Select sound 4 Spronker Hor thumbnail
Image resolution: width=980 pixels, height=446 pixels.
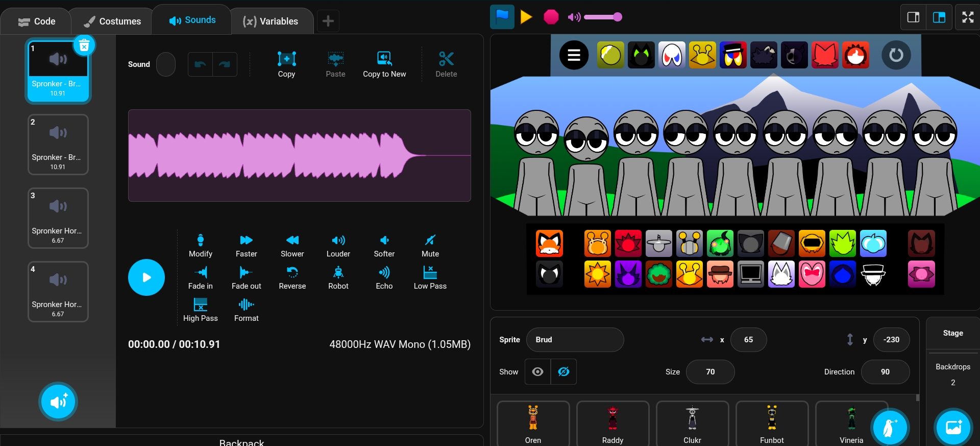click(x=58, y=292)
